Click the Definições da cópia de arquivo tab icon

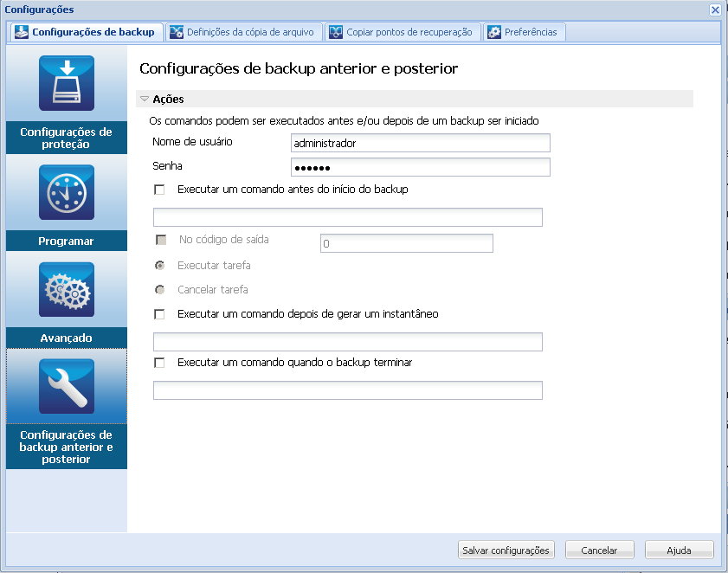pyautogui.click(x=175, y=31)
